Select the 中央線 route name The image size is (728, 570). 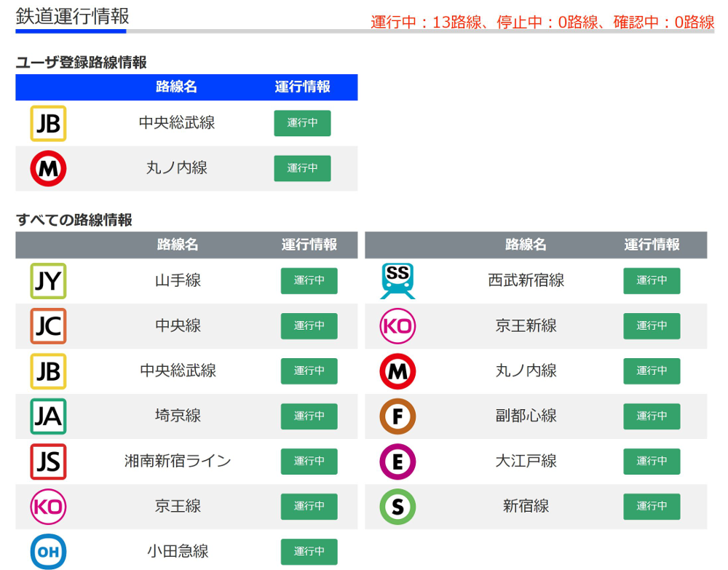178,326
